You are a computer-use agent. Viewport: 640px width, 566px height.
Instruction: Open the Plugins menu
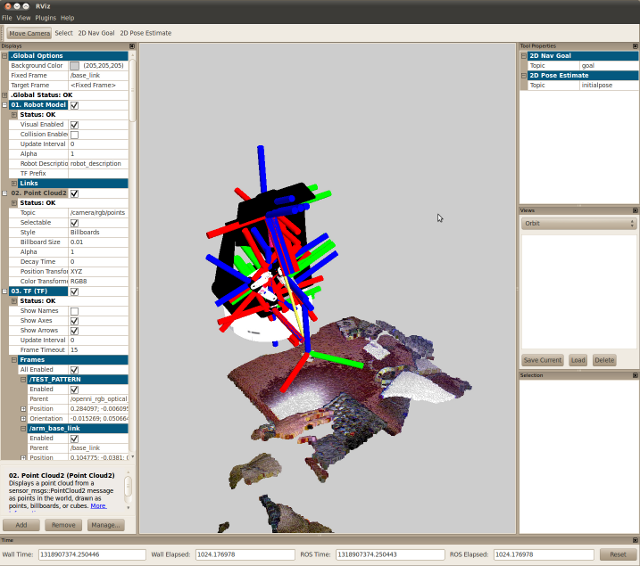click(45, 18)
